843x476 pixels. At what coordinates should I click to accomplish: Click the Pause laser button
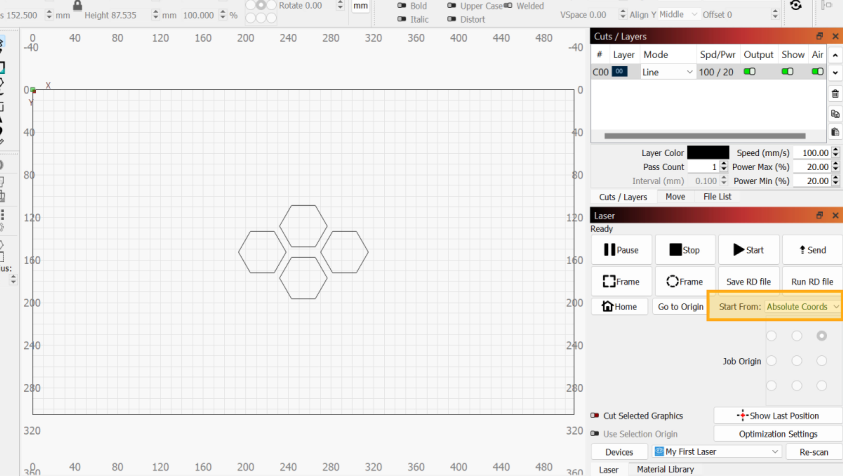621,250
